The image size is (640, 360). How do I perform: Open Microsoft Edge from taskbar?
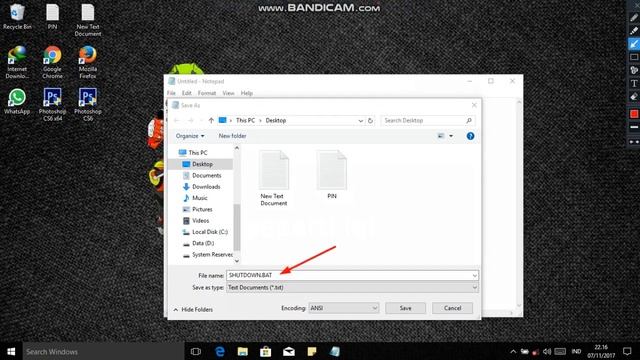[x=220, y=351]
